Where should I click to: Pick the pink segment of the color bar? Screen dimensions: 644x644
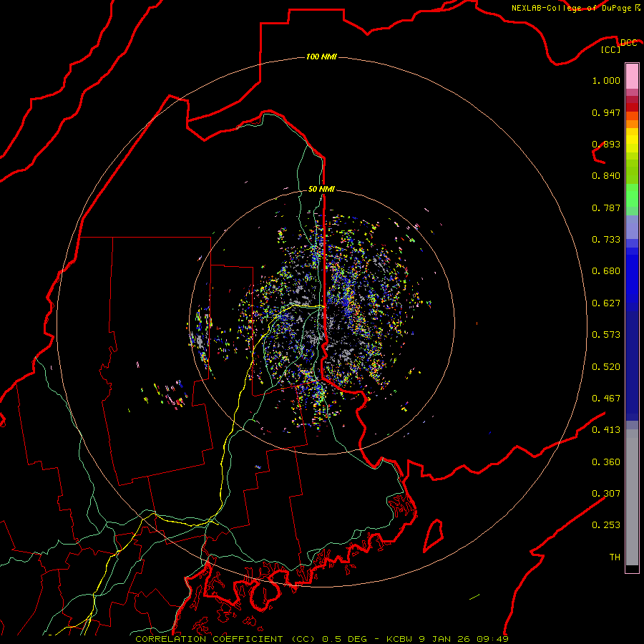(x=632, y=76)
